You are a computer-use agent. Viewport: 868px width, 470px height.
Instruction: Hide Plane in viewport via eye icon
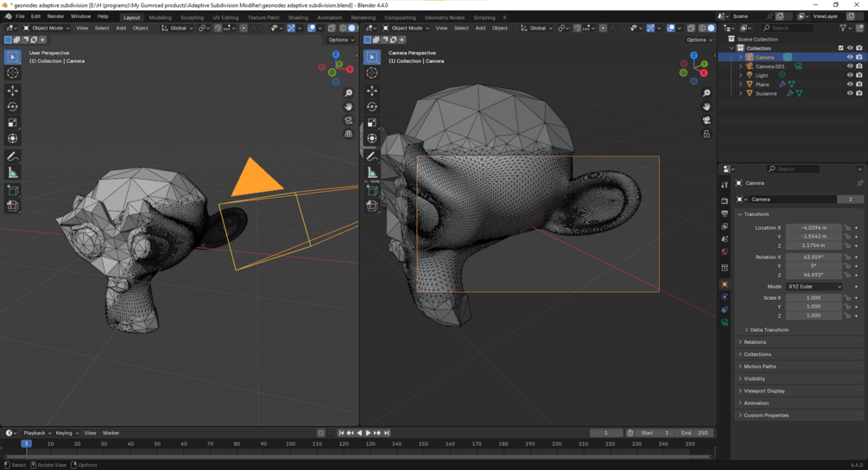[850, 84]
